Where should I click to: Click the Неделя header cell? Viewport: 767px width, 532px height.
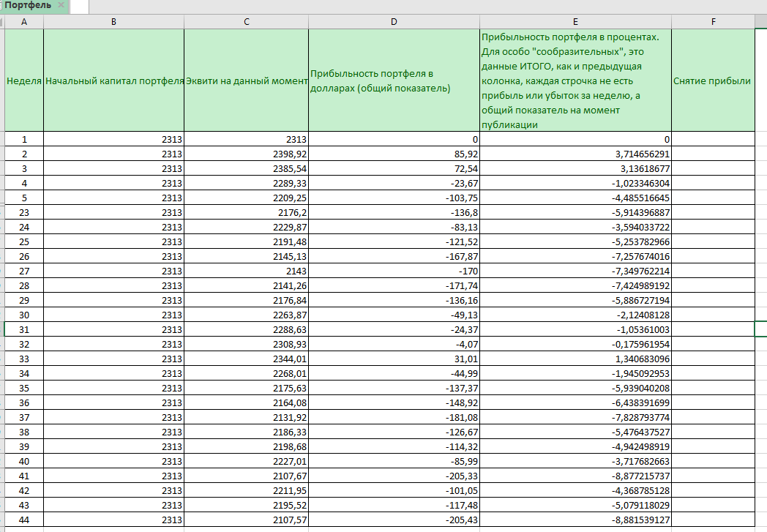pos(24,80)
